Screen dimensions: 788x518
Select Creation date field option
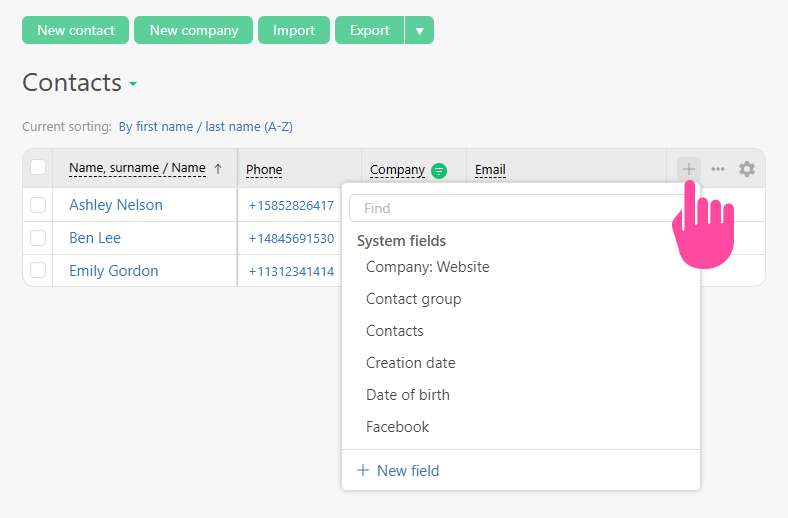[410, 363]
